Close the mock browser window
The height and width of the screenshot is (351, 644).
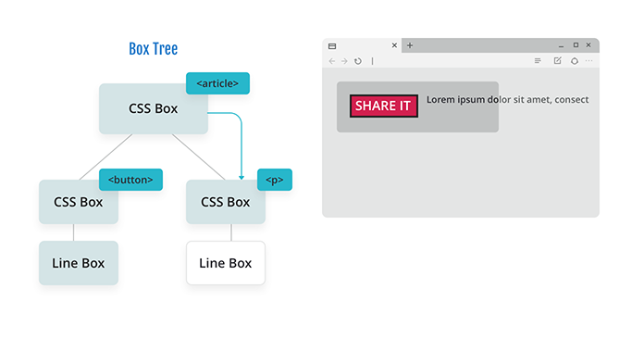[x=588, y=45]
